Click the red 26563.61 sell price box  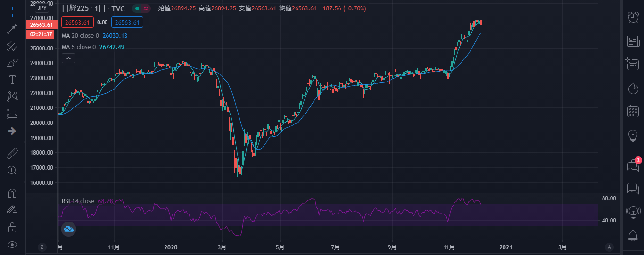pos(78,22)
